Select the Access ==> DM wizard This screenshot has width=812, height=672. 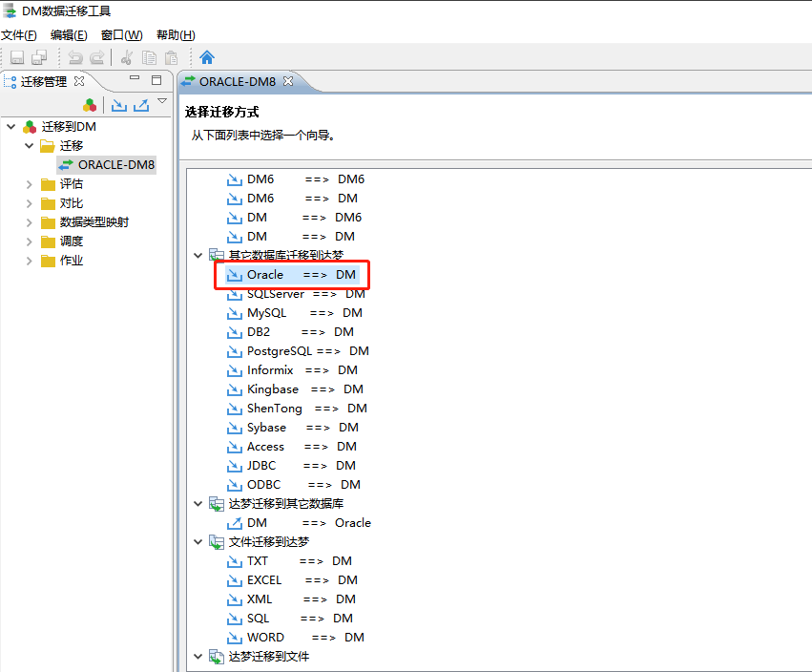(x=292, y=447)
